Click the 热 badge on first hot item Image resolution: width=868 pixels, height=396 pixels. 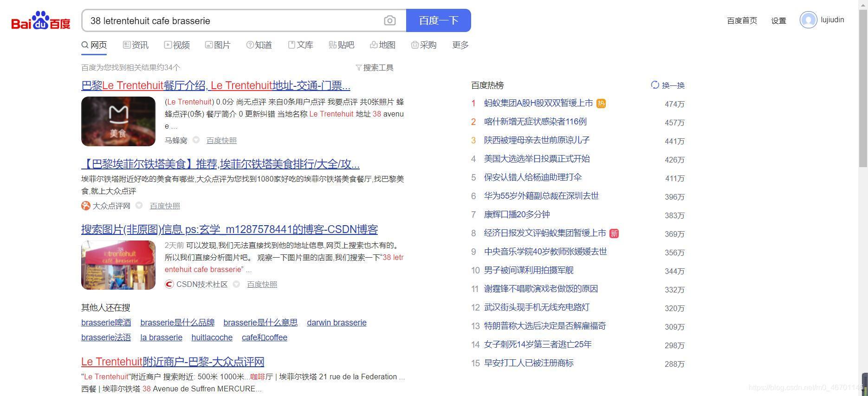601,104
